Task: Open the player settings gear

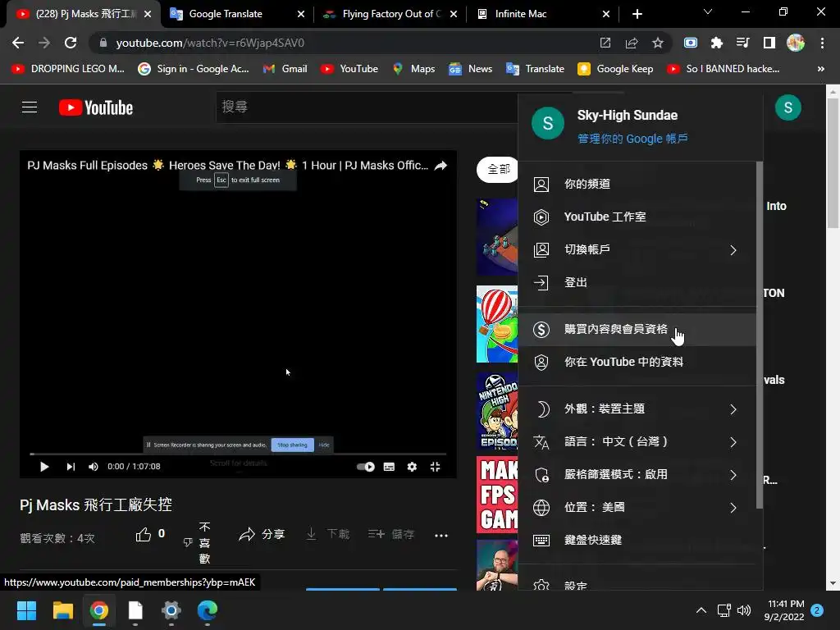Action: (412, 467)
